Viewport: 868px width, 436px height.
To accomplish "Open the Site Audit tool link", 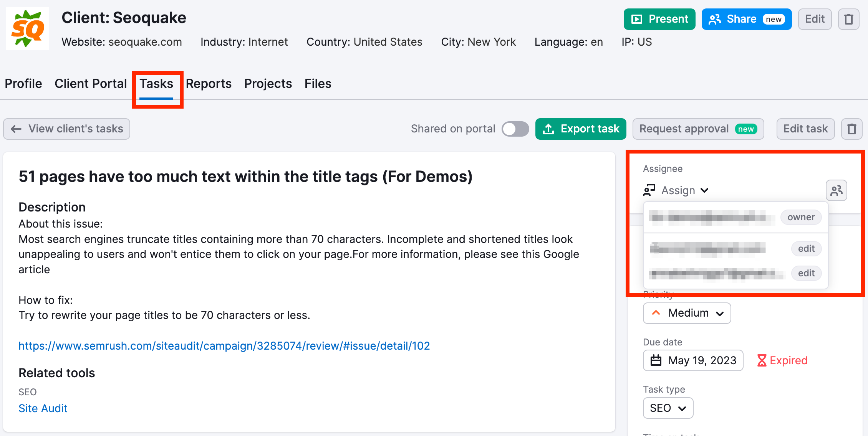I will coord(43,408).
